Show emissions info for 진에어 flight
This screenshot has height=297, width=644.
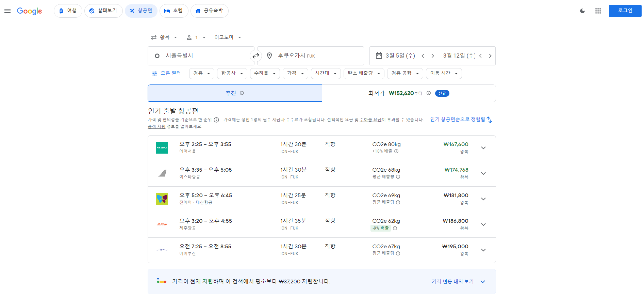click(398, 202)
